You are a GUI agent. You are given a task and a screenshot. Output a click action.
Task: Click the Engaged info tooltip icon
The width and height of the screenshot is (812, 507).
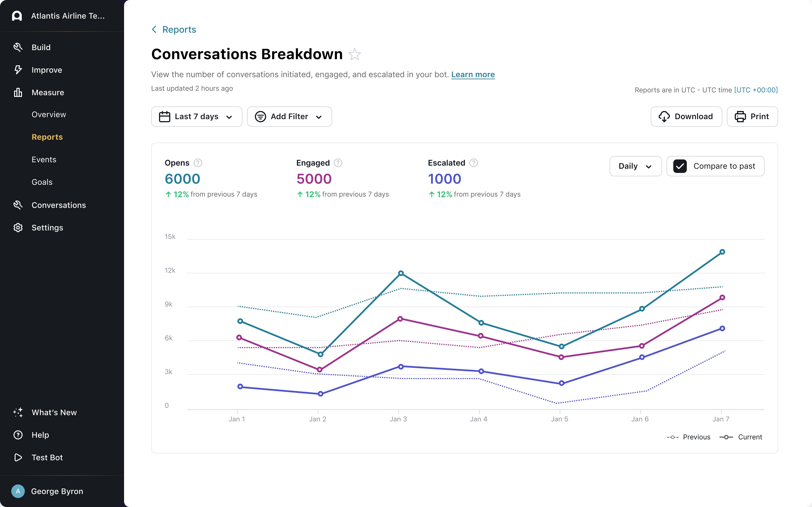pos(338,163)
